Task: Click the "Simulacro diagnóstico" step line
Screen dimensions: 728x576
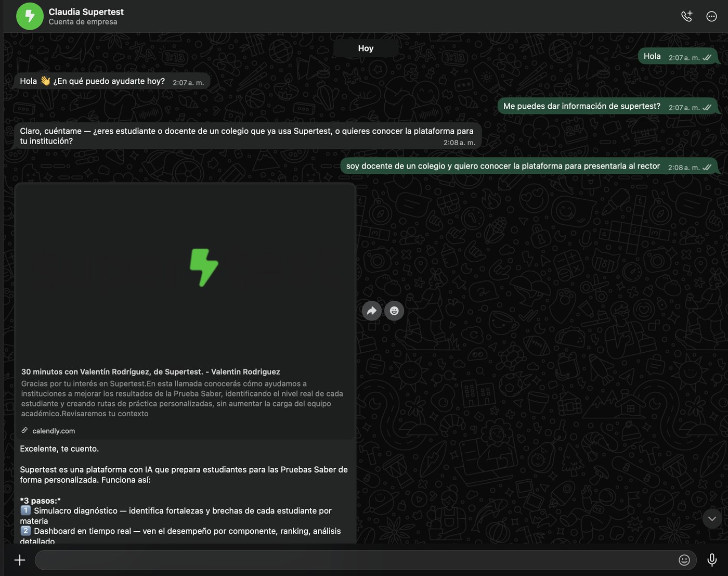Action: 176,516
